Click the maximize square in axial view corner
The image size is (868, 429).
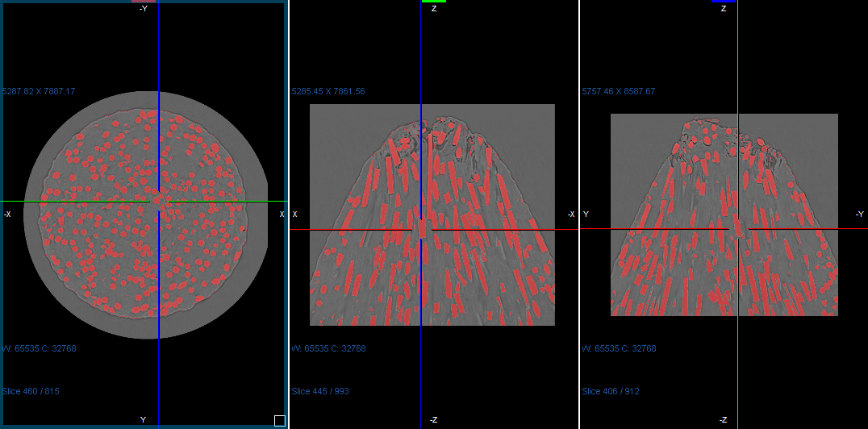(279, 420)
